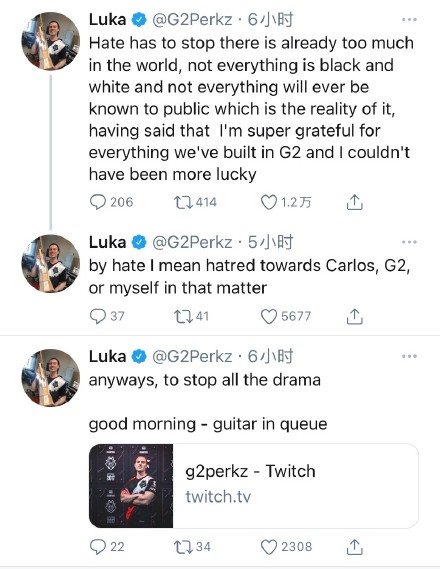Reply to the 'hatred towards Carlos' tweet

[98, 316]
